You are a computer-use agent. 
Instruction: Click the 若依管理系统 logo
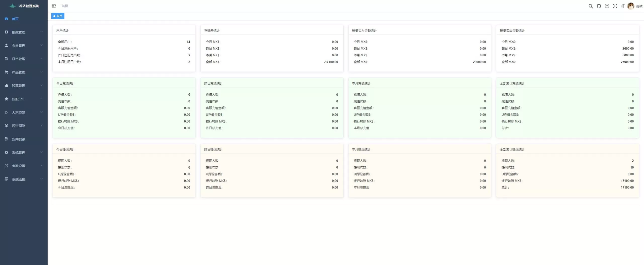click(24, 6)
